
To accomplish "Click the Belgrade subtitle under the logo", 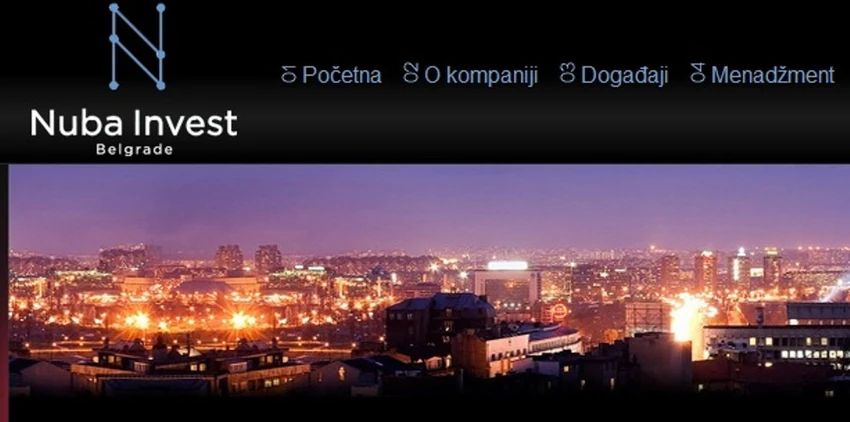I will click(x=134, y=149).
